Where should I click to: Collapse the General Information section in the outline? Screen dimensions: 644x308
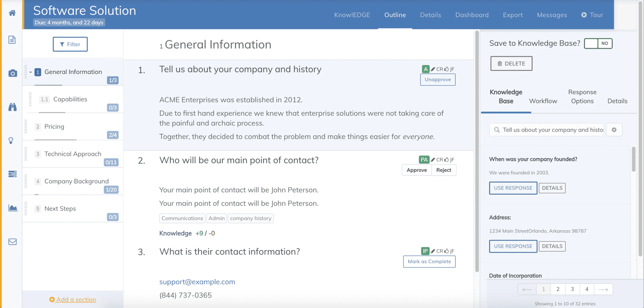[31, 72]
